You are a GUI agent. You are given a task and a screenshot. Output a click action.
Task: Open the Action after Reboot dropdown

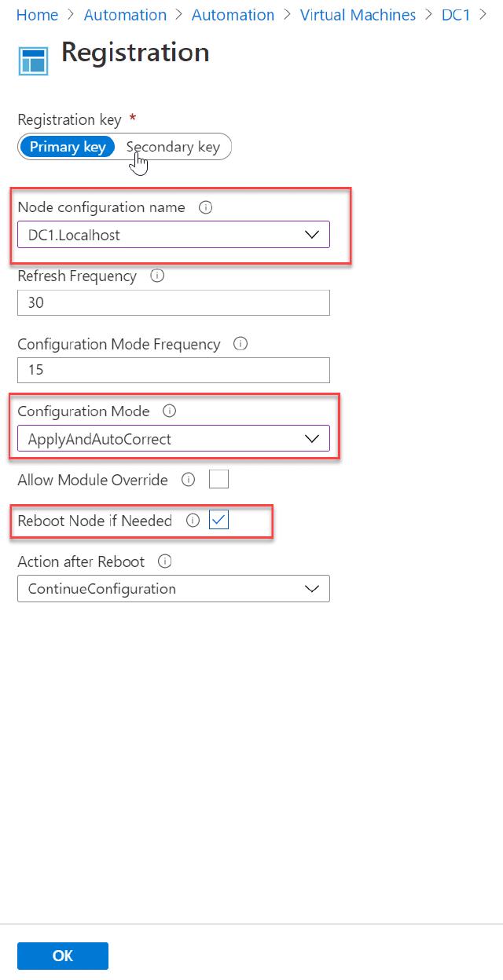click(x=173, y=589)
